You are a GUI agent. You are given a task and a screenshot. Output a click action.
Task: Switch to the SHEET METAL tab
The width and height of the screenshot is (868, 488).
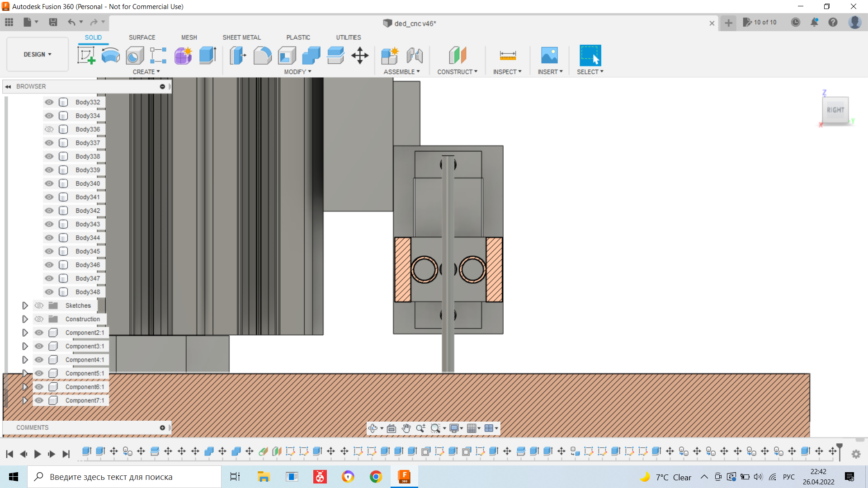[x=241, y=38]
